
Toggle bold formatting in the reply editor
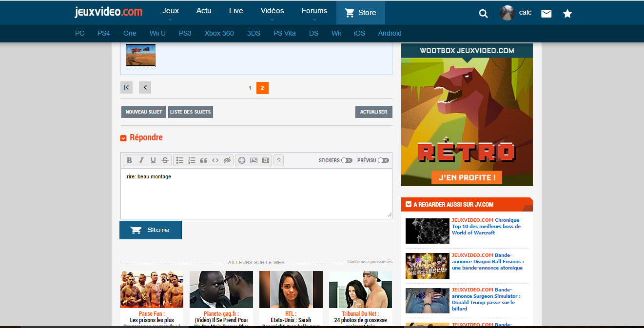130,160
